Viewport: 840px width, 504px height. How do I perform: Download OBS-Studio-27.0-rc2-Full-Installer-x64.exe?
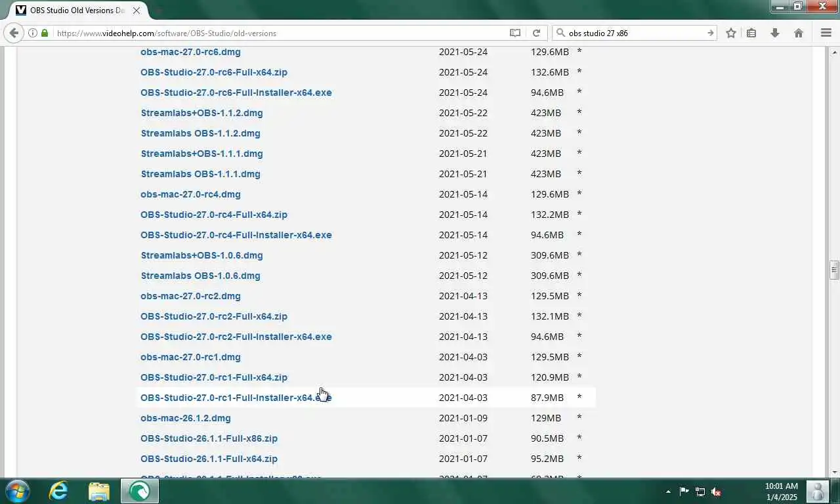[236, 337]
